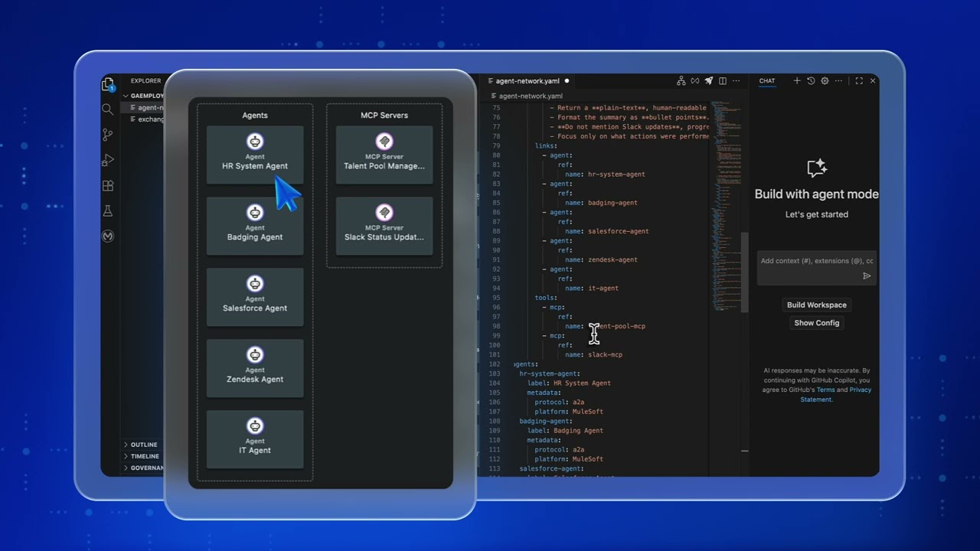Split the editor with layout icon
Screen dimensions: 980x551
tap(722, 81)
